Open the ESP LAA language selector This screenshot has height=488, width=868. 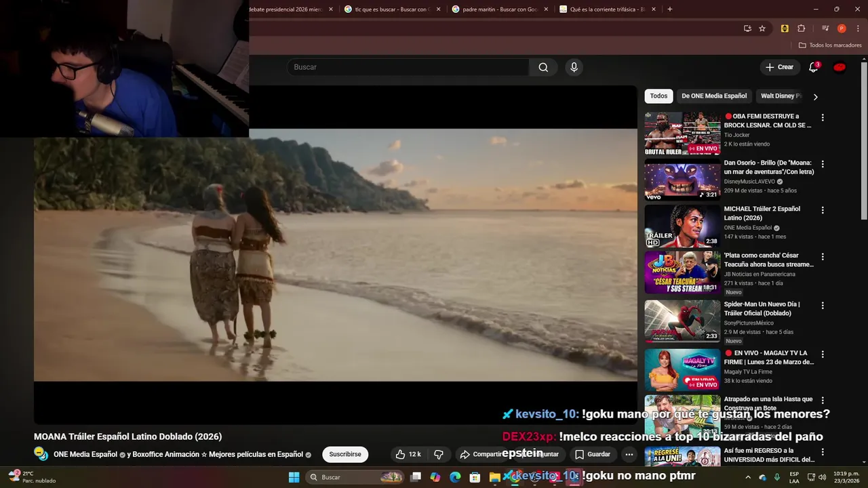(794, 477)
